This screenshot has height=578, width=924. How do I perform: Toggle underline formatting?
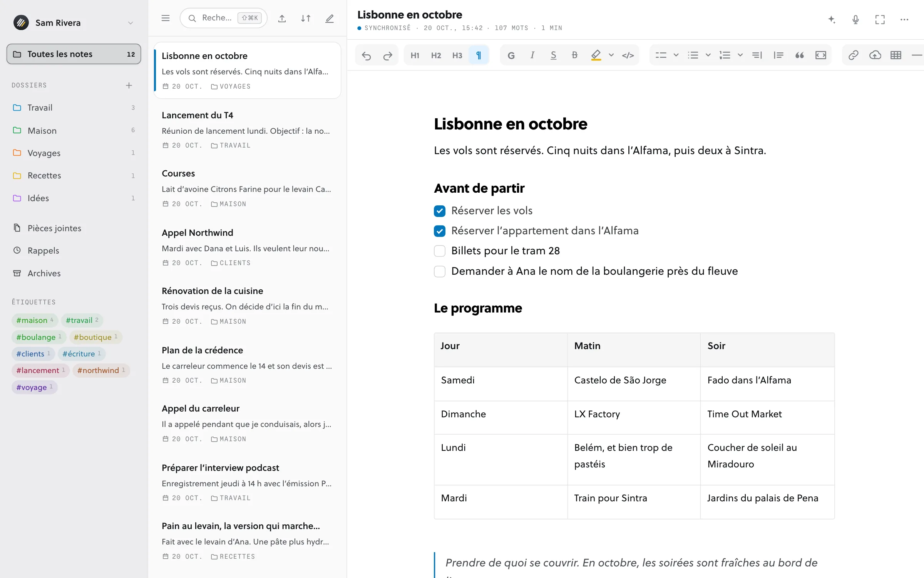[553, 55]
